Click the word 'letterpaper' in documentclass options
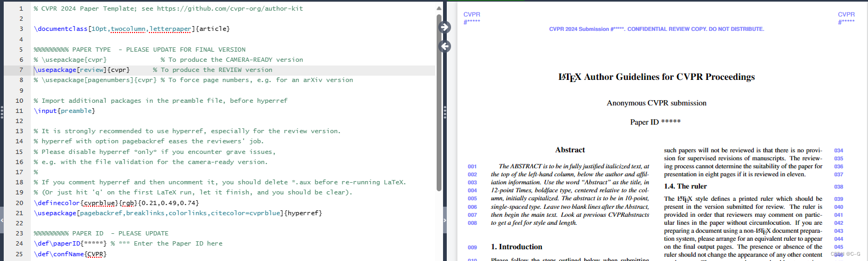The height and width of the screenshot is (261, 868). point(170,29)
